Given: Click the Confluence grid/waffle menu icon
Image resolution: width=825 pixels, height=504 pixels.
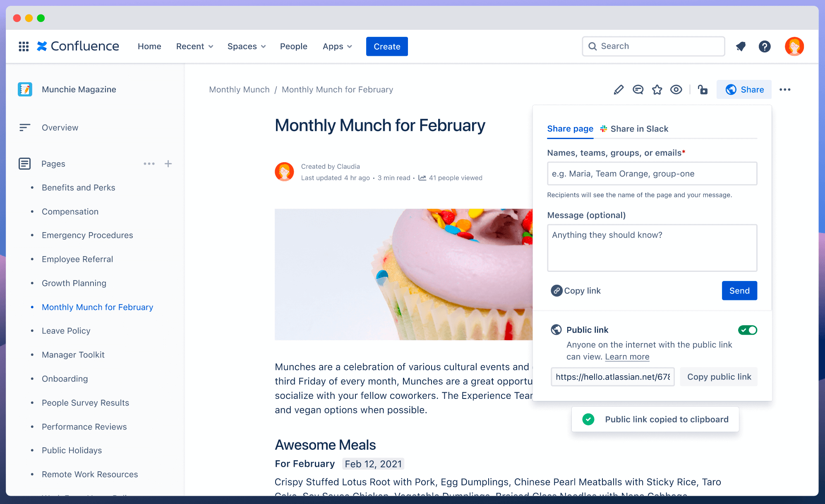Looking at the screenshot, I should (x=23, y=47).
